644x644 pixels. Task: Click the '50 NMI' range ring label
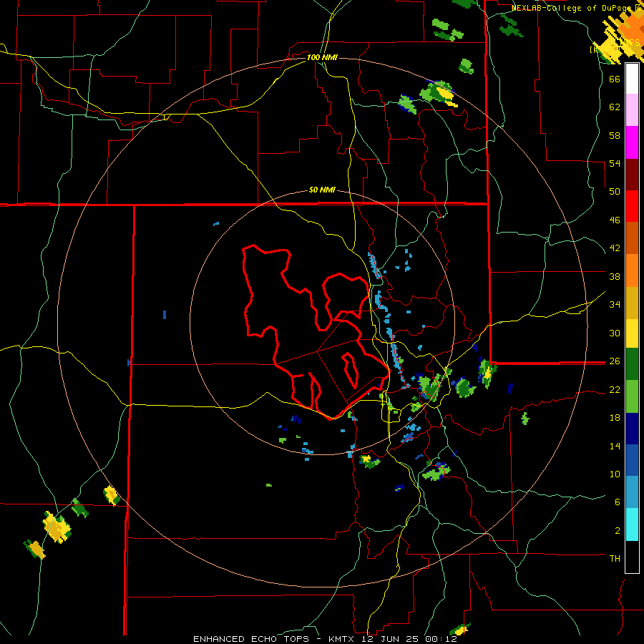(322, 190)
